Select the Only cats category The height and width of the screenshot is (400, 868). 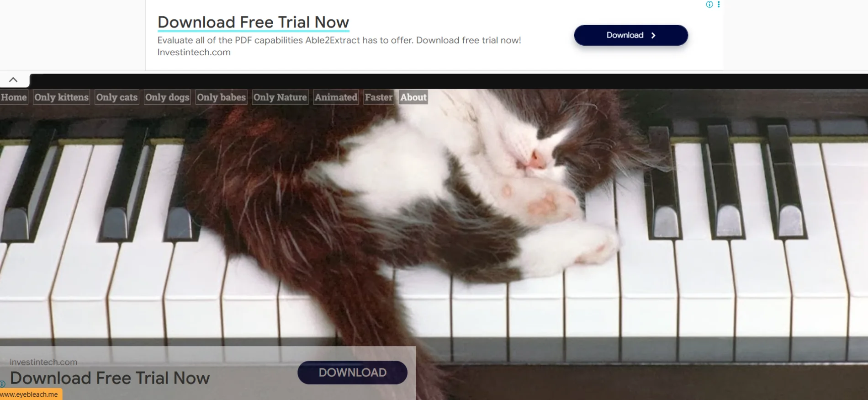point(116,97)
